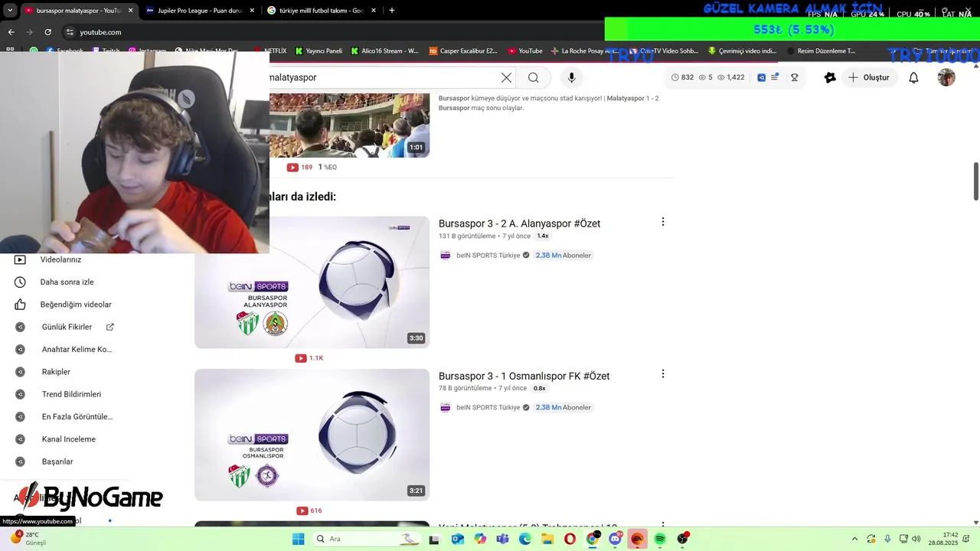Open En Fazla Görüntüle sidebar item

77,417
